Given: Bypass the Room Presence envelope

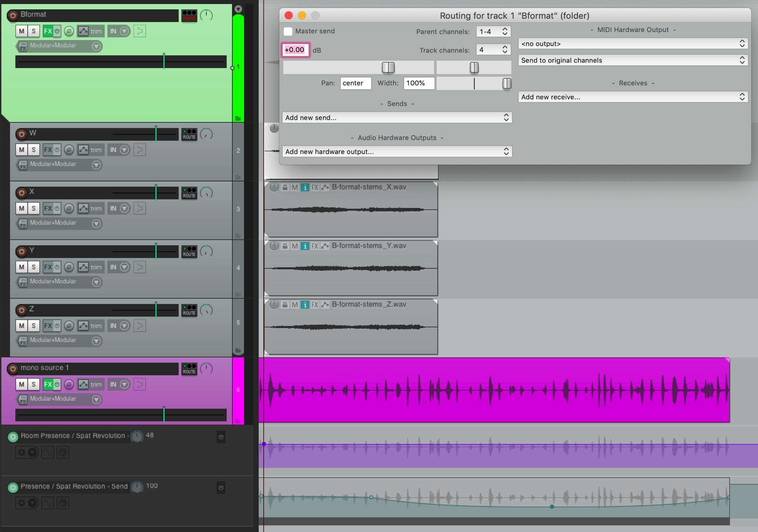Looking at the screenshot, I should (221, 437).
